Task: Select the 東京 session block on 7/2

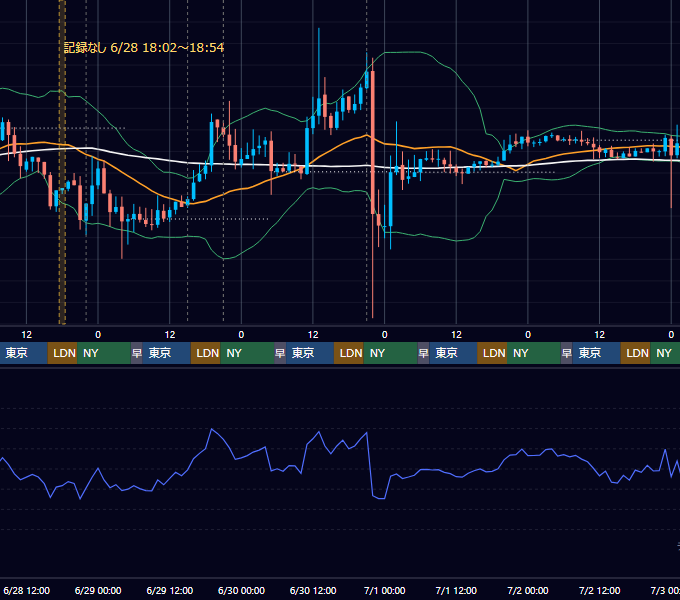Action: pyautogui.click(x=596, y=353)
